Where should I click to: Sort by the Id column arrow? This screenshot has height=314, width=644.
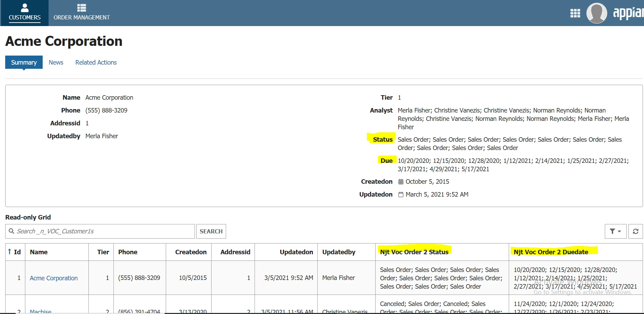pos(9,251)
